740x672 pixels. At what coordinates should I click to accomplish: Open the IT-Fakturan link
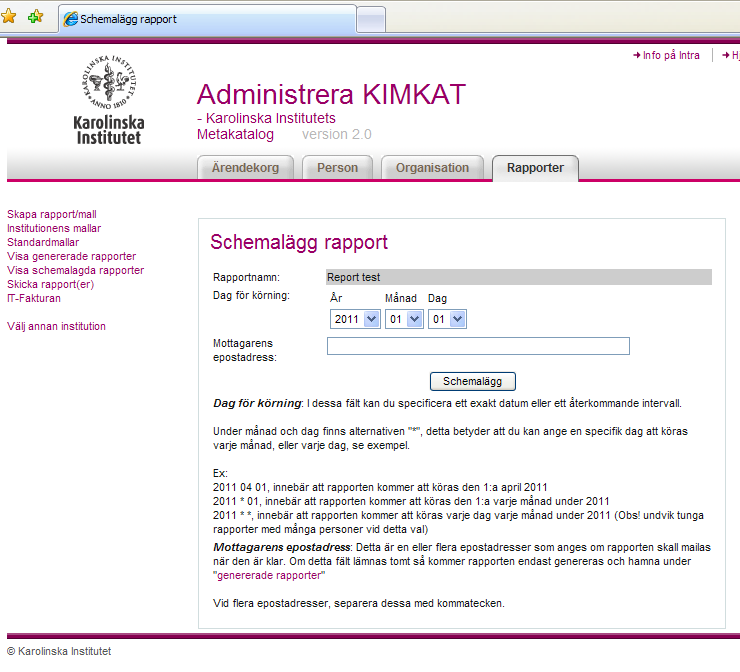tap(34, 298)
